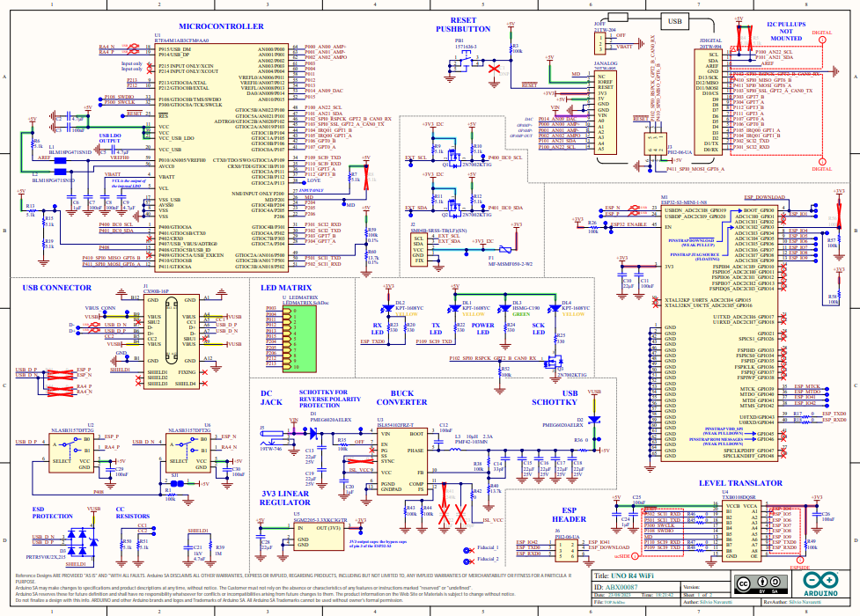Select the ESP HEADER title
This screenshot has width=860, height=616.
click(569, 515)
